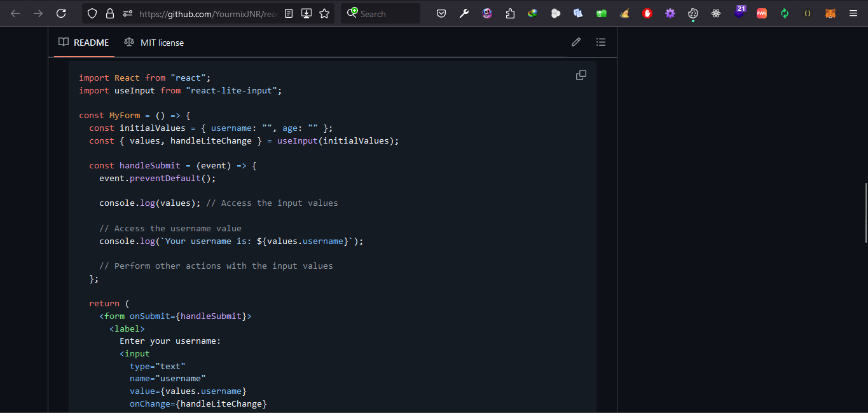Switch to the README tab
The height and width of the screenshot is (413, 868).
(84, 42)
